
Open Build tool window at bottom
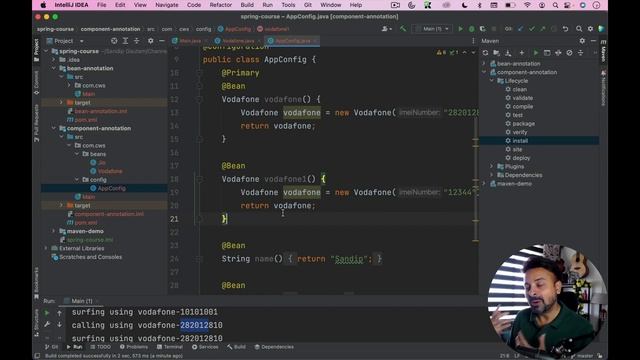tap(236, 347)
